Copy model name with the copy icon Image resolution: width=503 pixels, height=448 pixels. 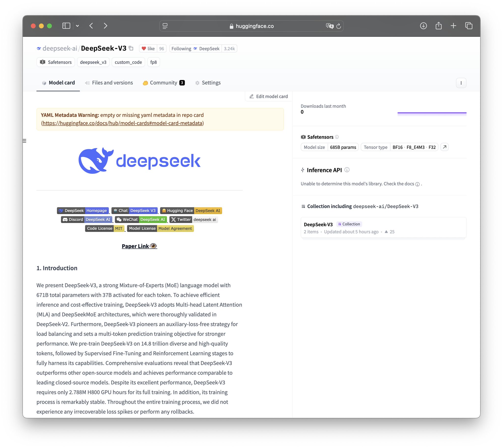click(x=131, y=48)
